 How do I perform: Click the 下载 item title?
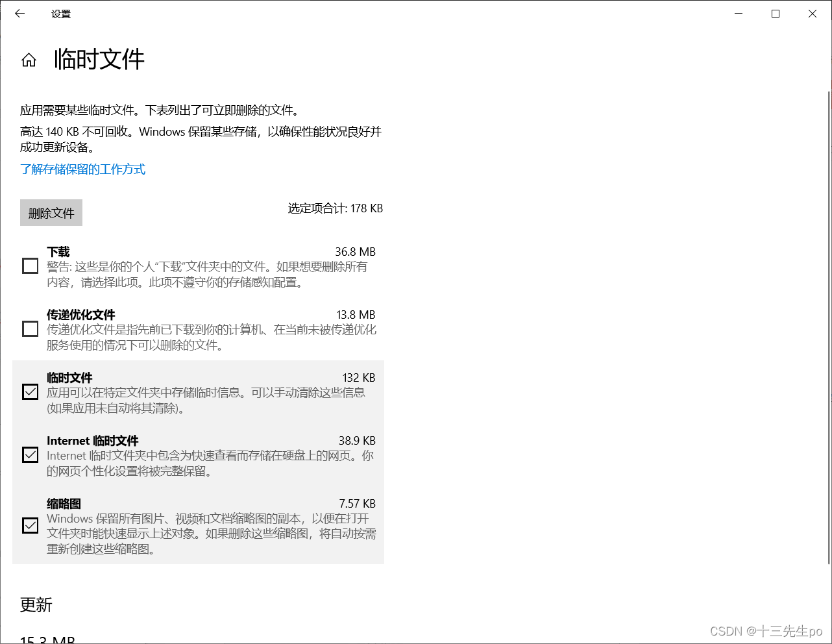tap(58, 251)
